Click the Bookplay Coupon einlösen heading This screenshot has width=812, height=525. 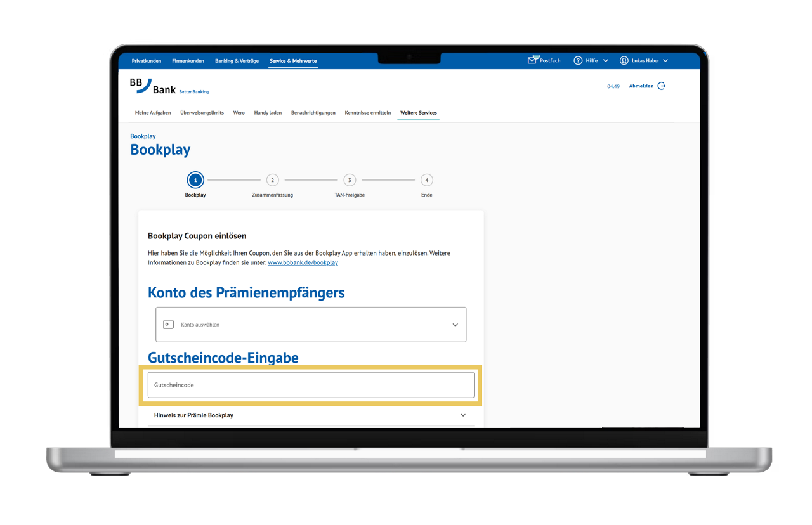(197, 236)
